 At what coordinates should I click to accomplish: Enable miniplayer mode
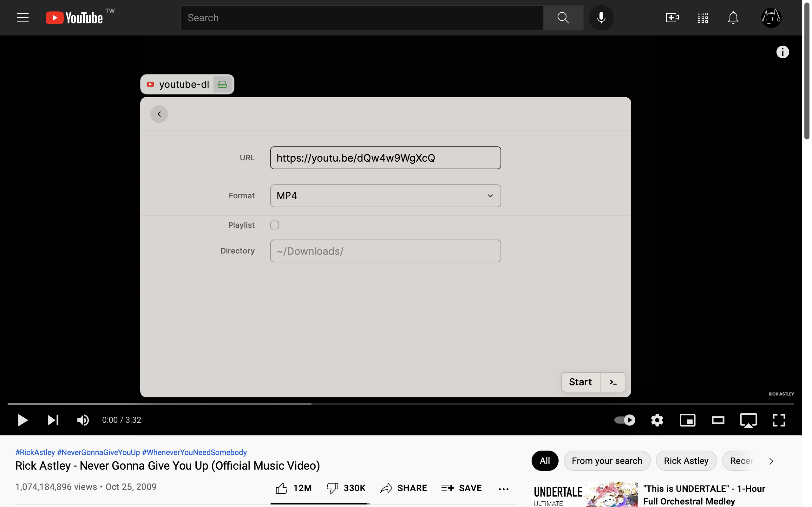688,420
